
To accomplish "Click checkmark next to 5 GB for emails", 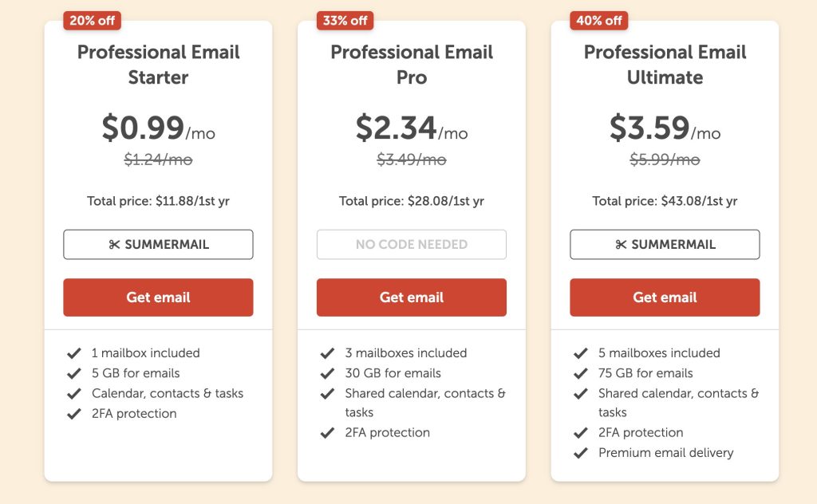I will point(74,373).
